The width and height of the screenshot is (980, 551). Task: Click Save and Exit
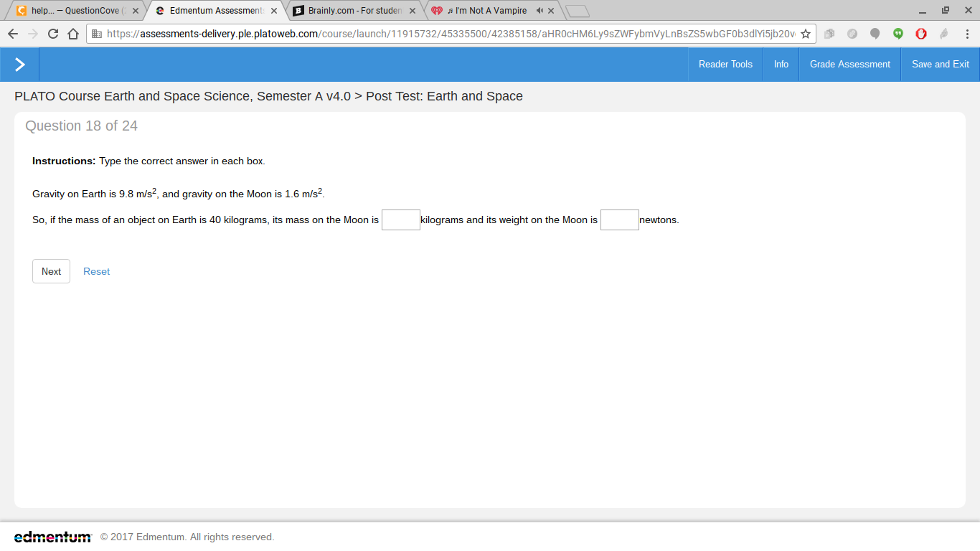click(941, 65)
